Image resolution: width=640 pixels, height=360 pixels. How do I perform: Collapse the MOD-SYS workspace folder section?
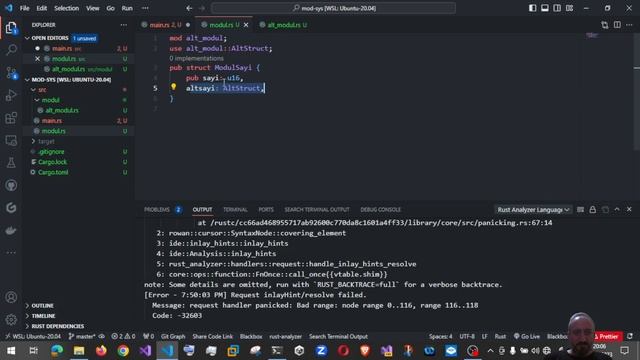27,80
